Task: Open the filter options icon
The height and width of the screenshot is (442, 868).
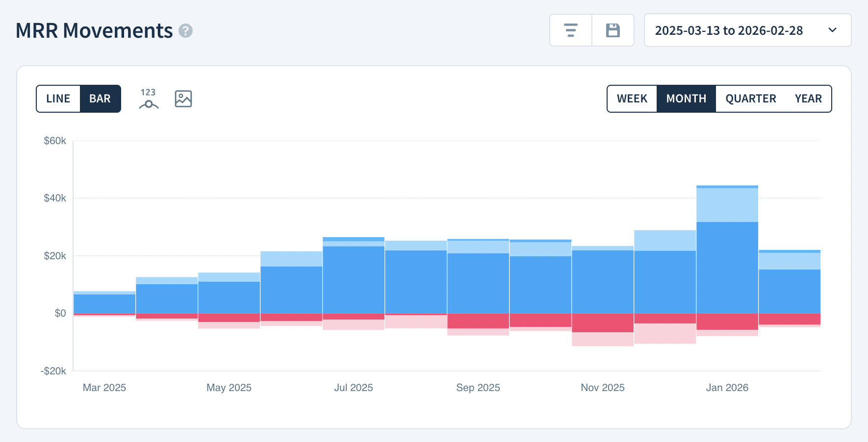Action: coord(570,30)
